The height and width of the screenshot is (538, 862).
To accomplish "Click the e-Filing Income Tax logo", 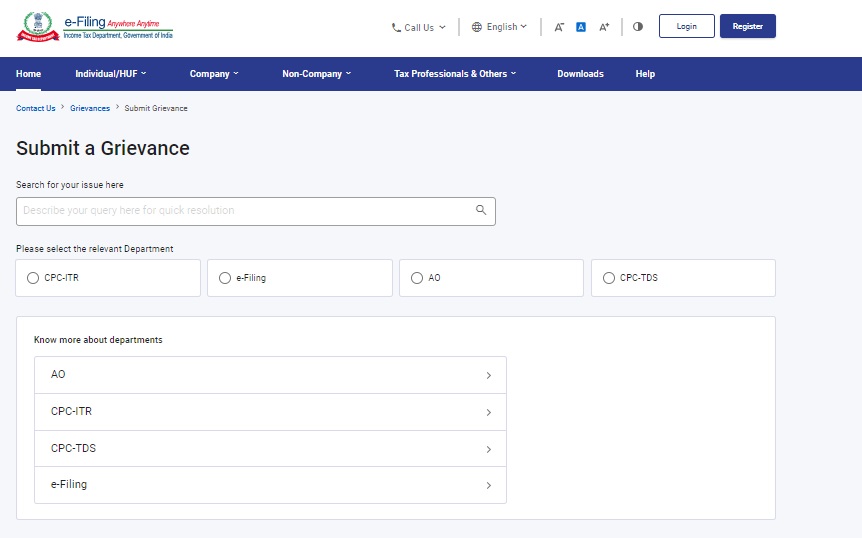I will pos(95,26).
